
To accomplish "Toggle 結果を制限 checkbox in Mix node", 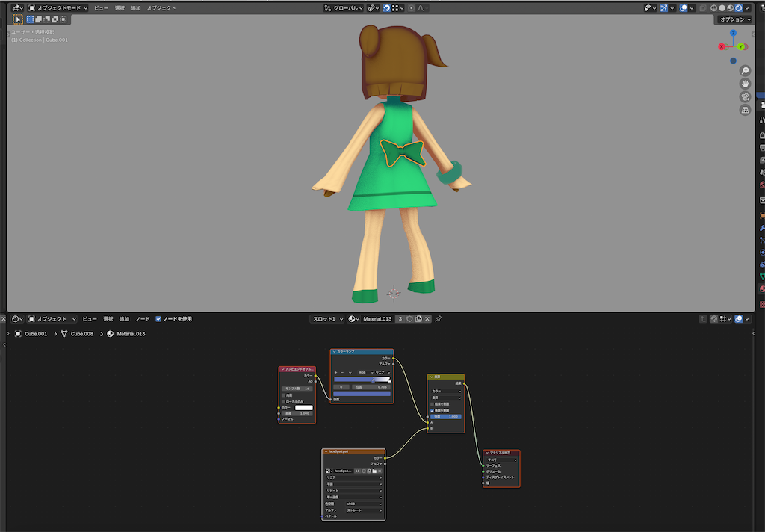I will [433, 404].
